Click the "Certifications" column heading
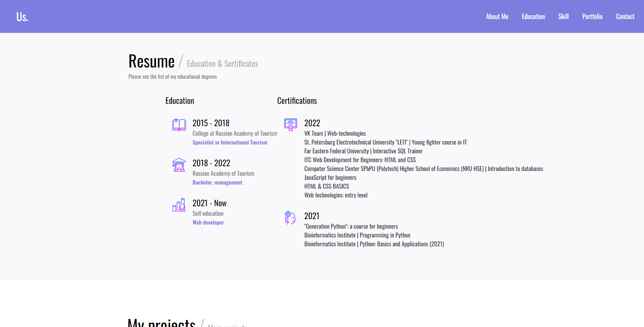This screenshot has height=327, width=644. (297, 101)
